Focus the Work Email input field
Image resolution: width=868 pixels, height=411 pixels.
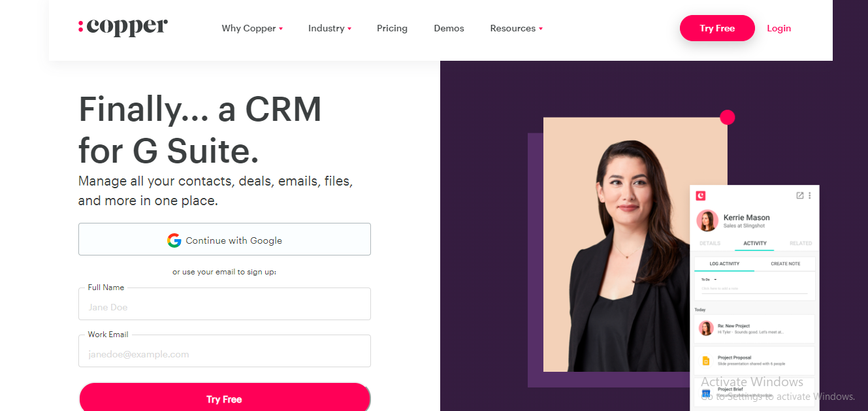(x=225, y=351)
